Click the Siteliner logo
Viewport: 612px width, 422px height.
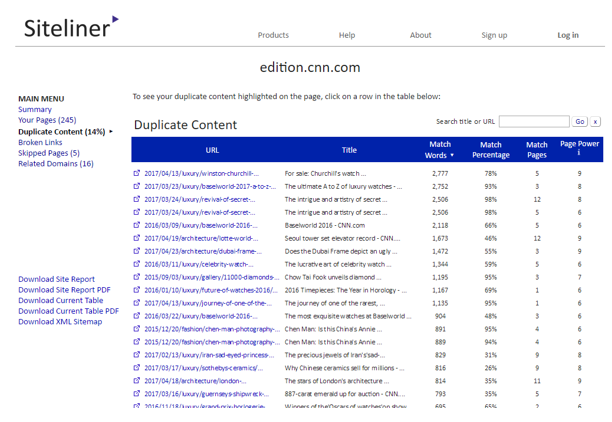click(70, 28)
